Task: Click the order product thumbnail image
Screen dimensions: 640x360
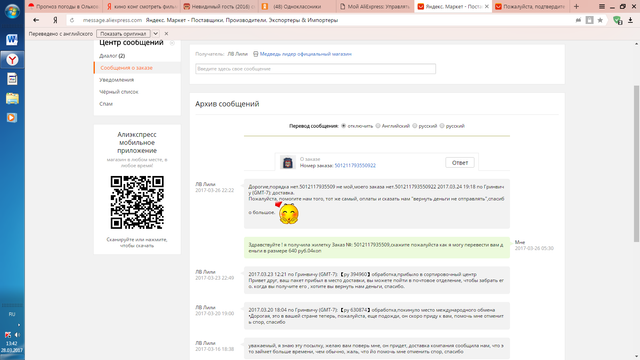Action: click(x=288, y=162)
